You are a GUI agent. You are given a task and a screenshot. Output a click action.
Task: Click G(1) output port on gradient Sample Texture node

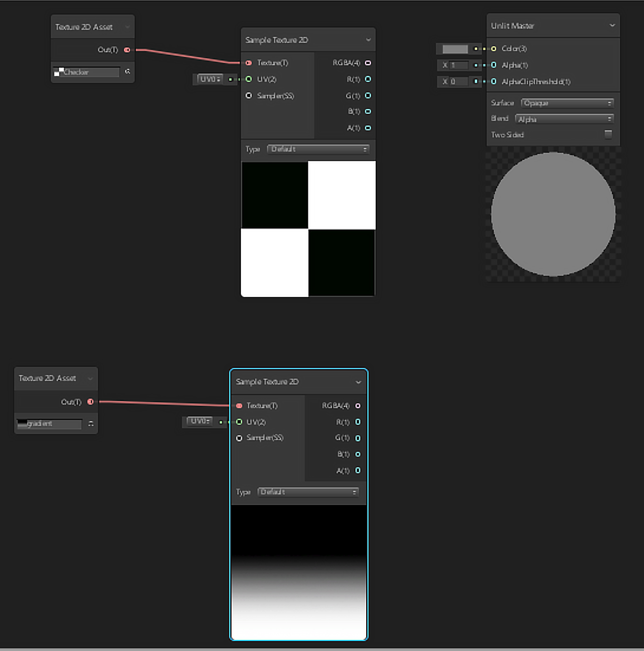coord(358,438)
